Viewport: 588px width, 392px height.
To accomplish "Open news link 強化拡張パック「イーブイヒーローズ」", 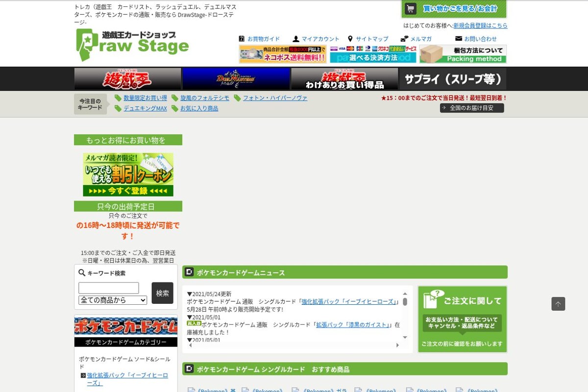I will (349, 302).
